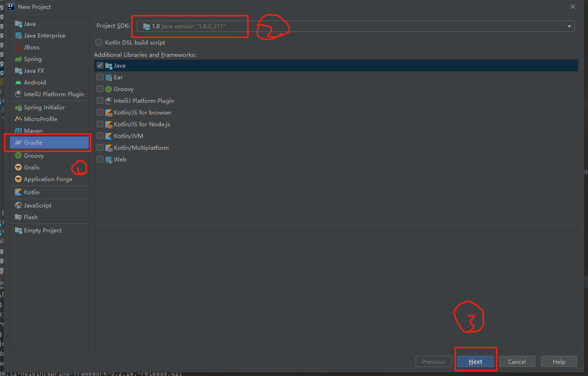The width and height of the screenshot is (588, 376).
Task: Click the Kotlin icon in sidebar
Action: (18, 192)
